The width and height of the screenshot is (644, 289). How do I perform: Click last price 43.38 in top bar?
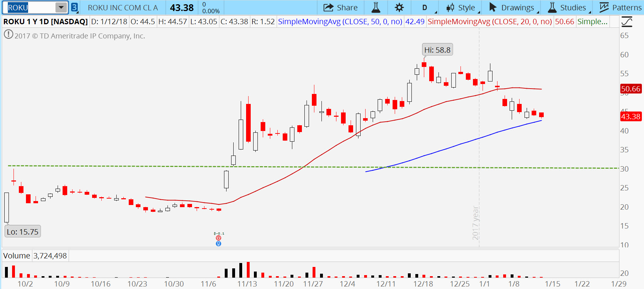click(x=182, y=7)
